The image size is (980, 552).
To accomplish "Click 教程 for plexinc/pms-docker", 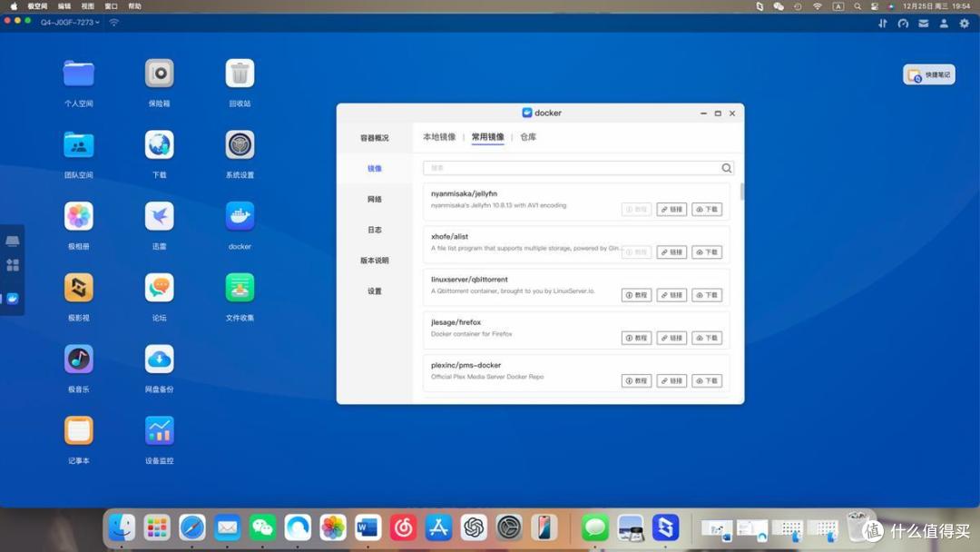I will [636, 380].
